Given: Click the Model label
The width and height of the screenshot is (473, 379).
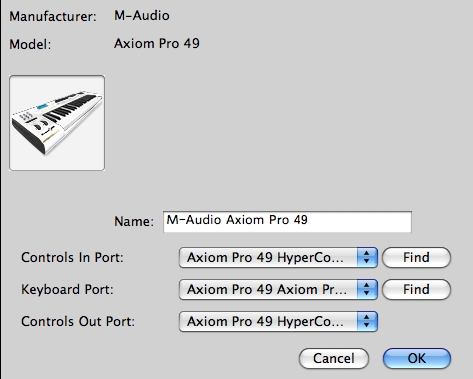Looking at the screenshot, I should [x=30, y=44].
